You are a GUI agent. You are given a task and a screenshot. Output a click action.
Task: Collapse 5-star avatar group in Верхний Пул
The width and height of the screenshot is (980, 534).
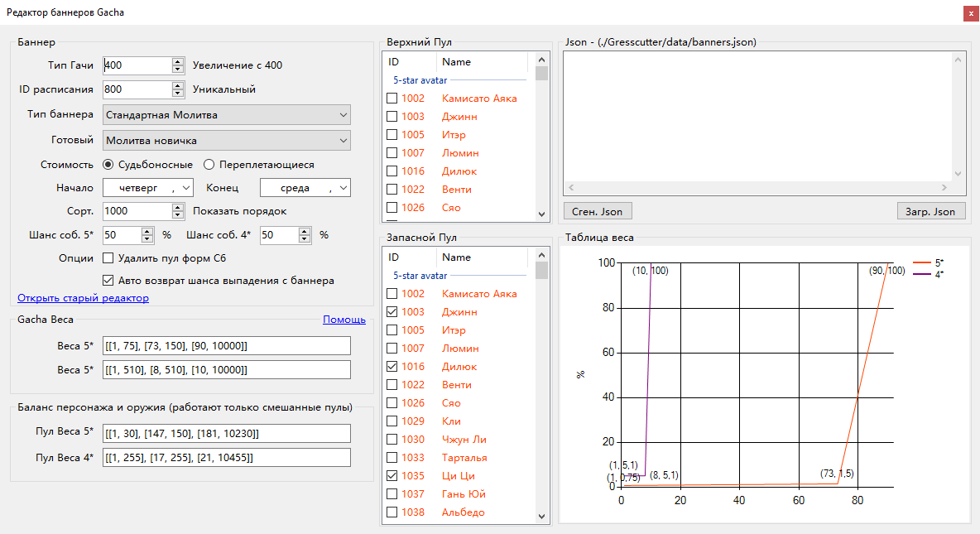[420, 80]
